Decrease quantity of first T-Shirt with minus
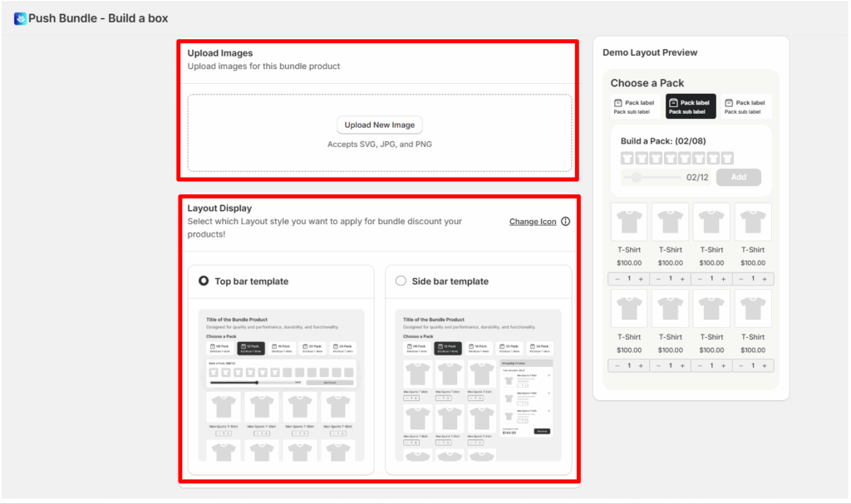Viewport: 851px width, 504px height. [617, 279]
